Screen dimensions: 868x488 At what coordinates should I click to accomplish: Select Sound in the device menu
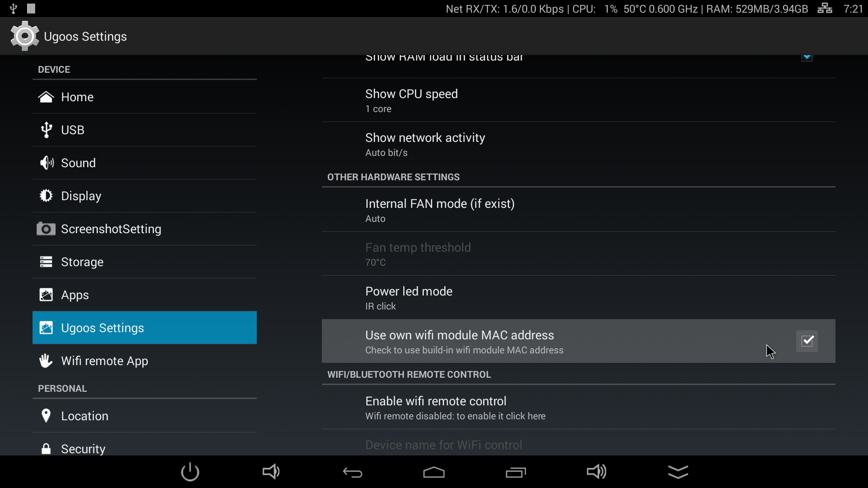coord(145,163)
